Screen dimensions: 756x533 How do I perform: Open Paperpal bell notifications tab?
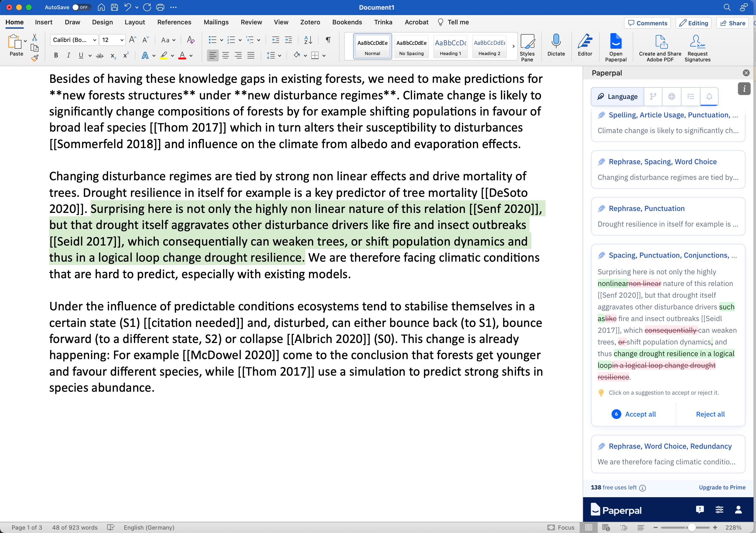(x=709, y=96)
